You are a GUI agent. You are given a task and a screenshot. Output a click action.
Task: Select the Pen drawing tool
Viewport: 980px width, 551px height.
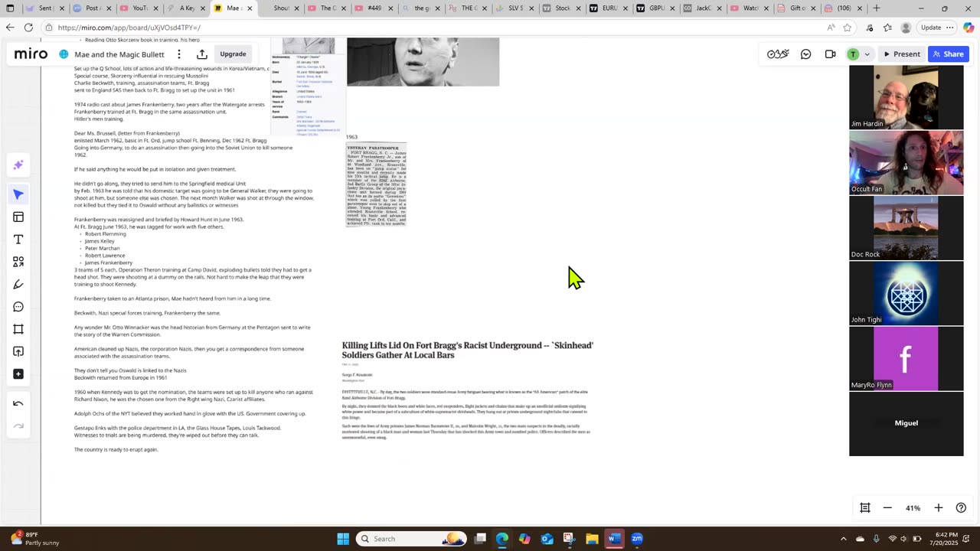pos(18,285)
